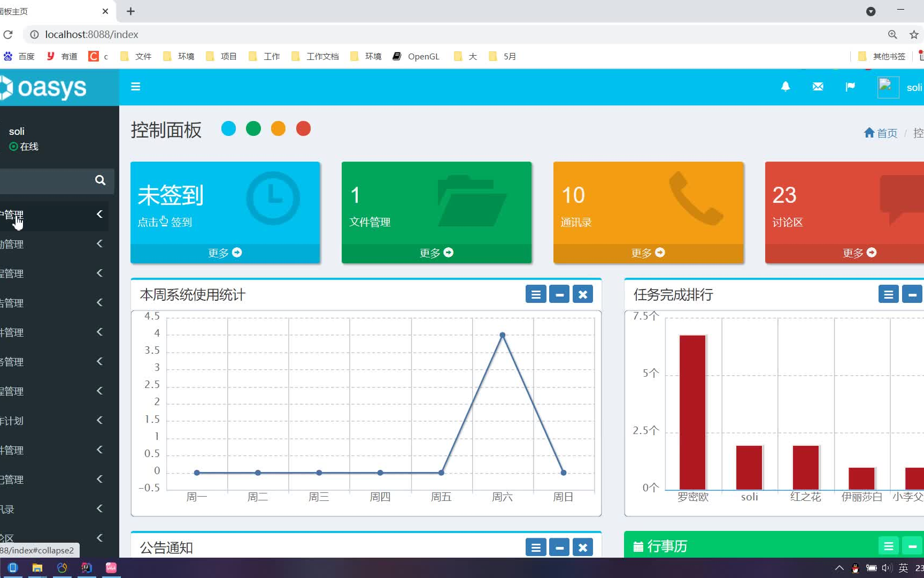This screenshot has width=924, height=578.
Task: Open the OpenGL bookmark
Action: click(x=416, y=56)
